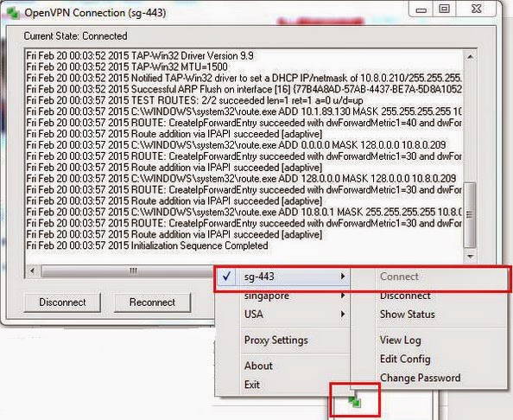Click the 'TAP-Win32 Driver Version 9.9' log line
The image size is (513, 420).
click(x=139, y=55)
